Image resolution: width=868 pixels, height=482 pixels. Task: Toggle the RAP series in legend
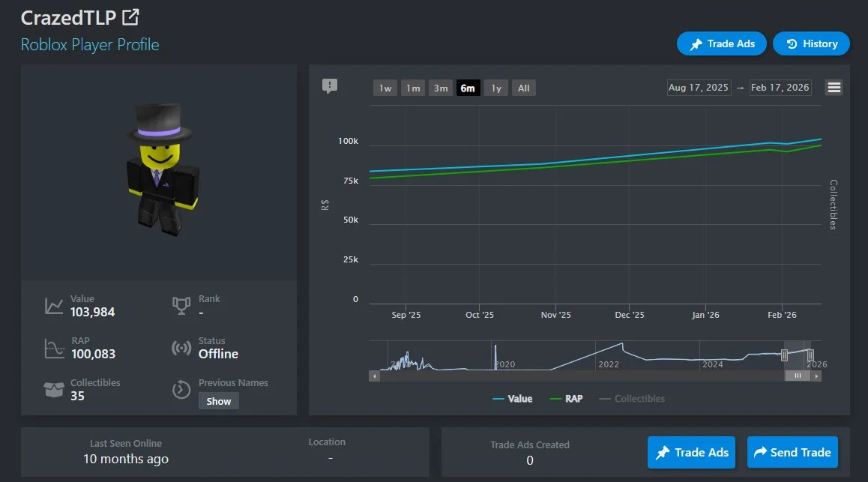(x=567, y=399)
